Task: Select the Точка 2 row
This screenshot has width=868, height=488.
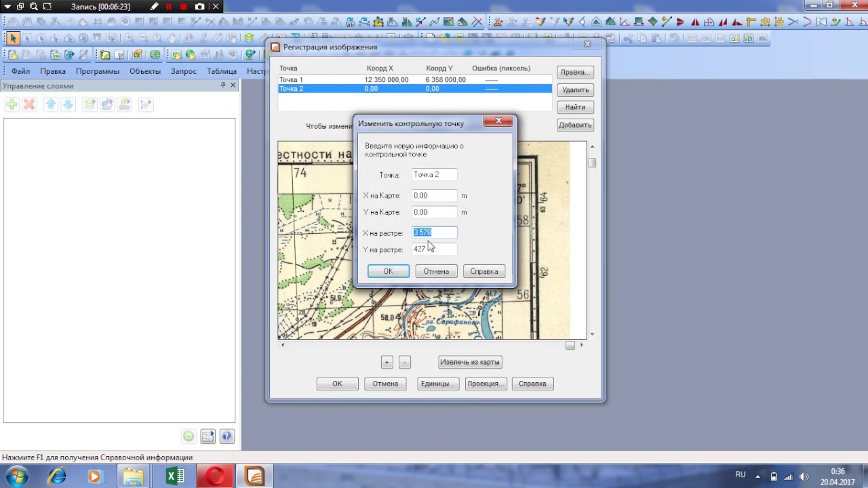Action: coord(415,89)
